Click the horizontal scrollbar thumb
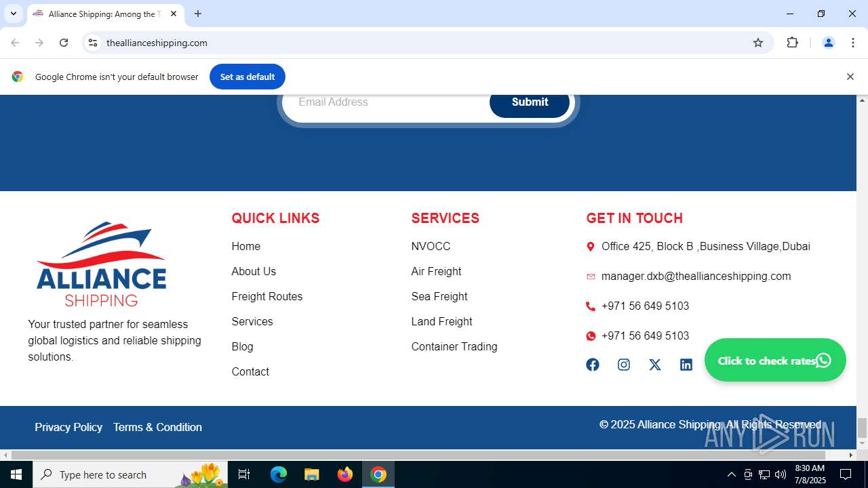Viewport: 868px width, 488px height. [418, 455]
